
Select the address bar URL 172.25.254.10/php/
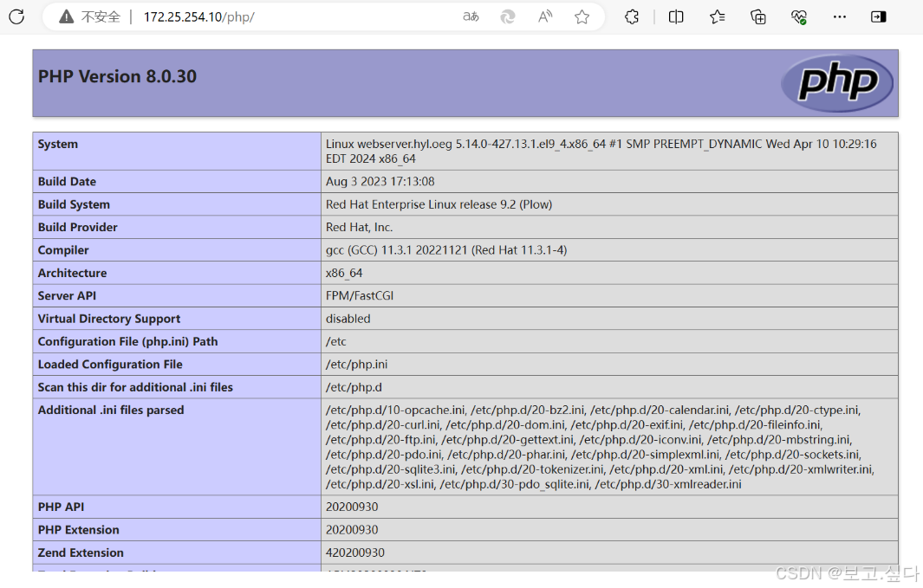tap(199, 17)
